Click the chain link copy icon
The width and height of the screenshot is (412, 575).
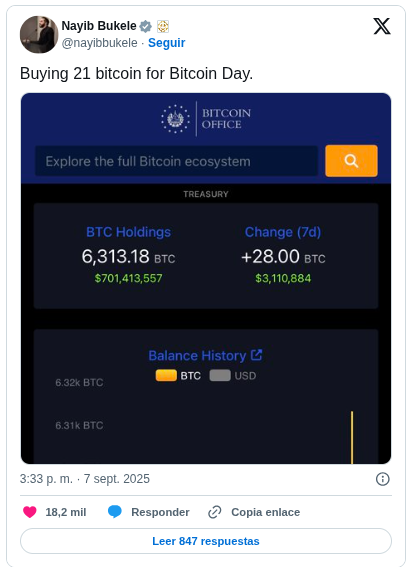[x=215, y=512]
